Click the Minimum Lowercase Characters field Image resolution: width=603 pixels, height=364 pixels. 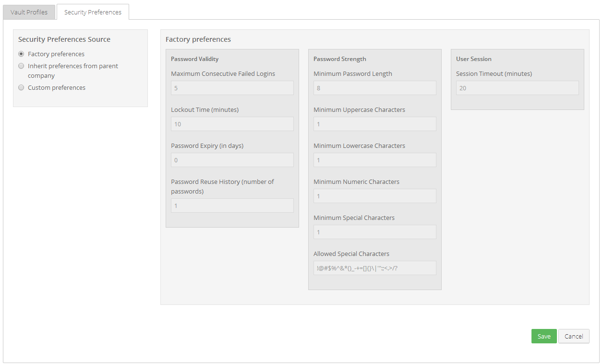[x=374, y=160]
